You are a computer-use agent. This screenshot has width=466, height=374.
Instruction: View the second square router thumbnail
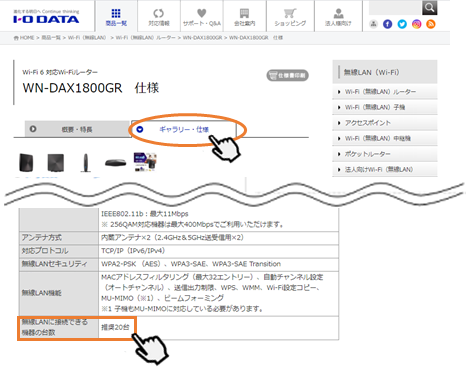56,162
